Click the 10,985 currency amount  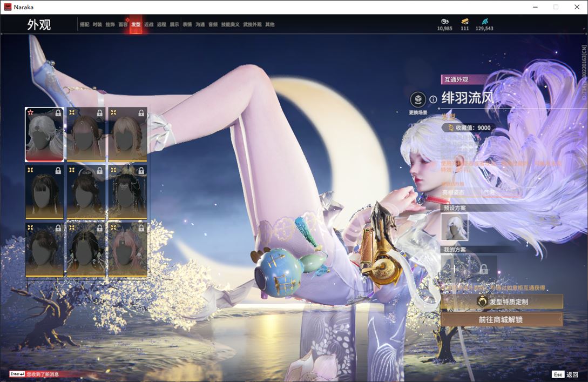(x=445, y=29)
